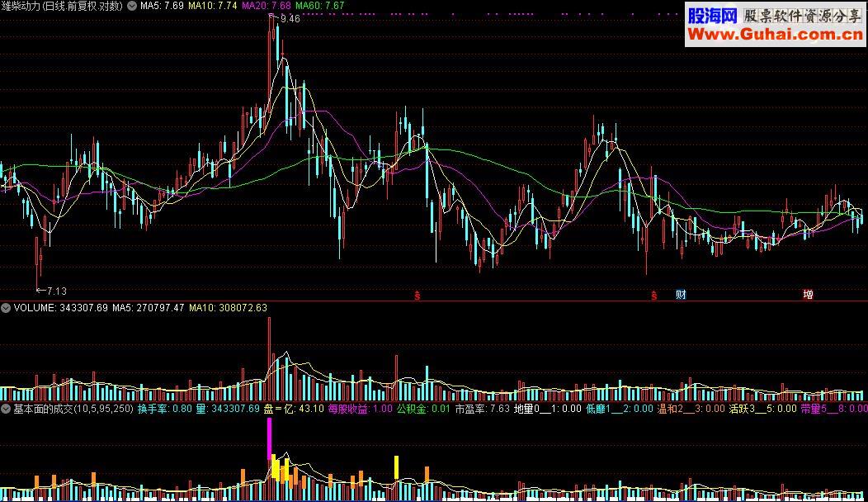The height and width of the screenshot is (502, 868).
Task: Click the 潍柴动力(日线.前复权.对数) title text
Action: coord(61,6)
